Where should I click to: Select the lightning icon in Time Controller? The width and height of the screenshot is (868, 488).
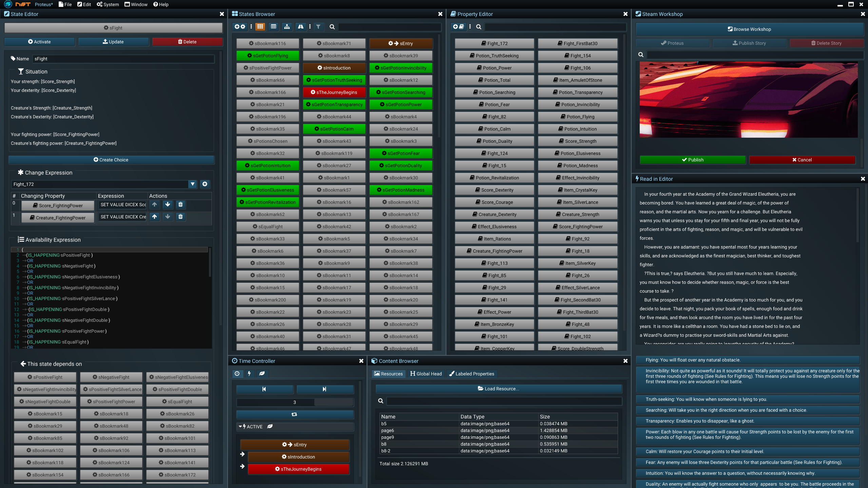pyautogui.click(x=250, y=374)
